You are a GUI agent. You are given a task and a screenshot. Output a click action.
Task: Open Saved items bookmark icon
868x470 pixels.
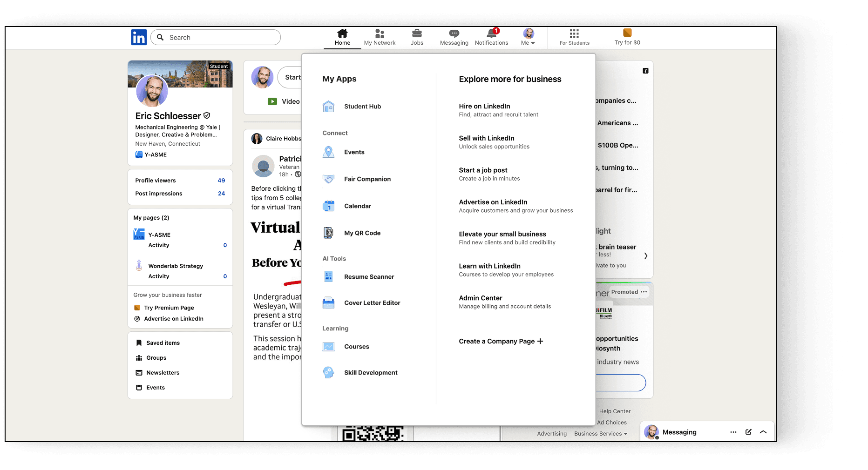(139, 343)
